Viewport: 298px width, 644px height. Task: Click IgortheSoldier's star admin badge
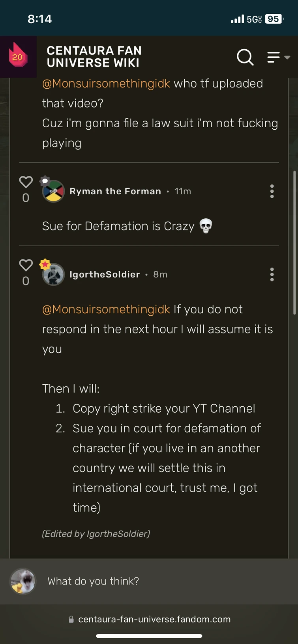click(45, 263)
